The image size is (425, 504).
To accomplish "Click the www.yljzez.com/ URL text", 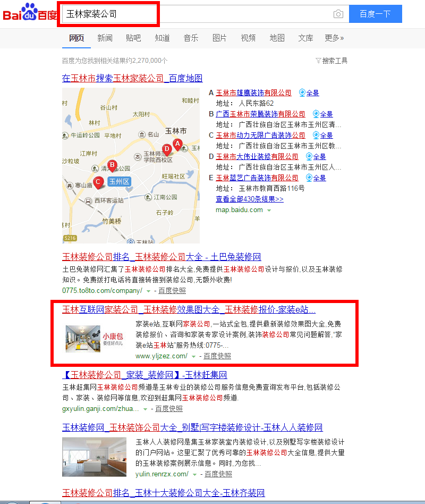I will (x=161, y=356).
